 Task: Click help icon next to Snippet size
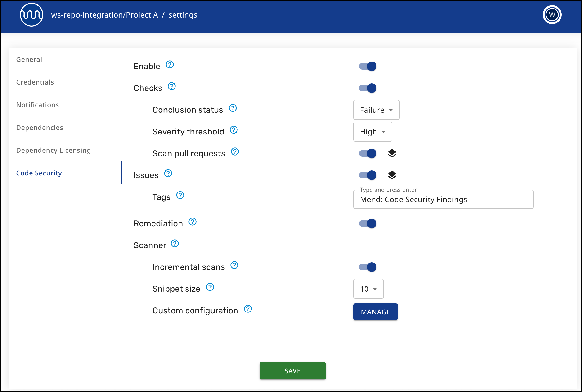tap(210, 287)
